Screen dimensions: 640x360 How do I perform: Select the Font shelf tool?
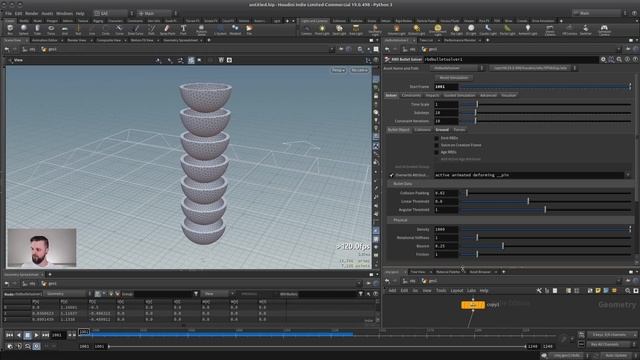pyautogui.click(x=183, y=29)
